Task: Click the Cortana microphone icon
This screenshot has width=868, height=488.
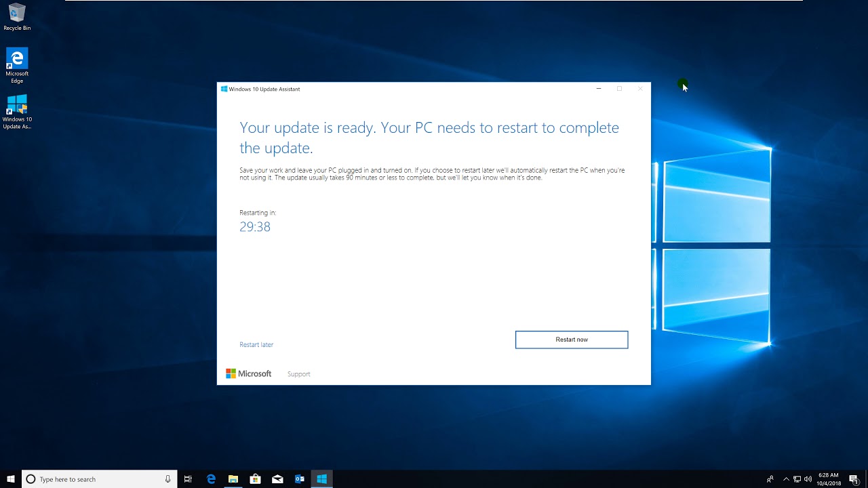Action: tap(167, 479)
